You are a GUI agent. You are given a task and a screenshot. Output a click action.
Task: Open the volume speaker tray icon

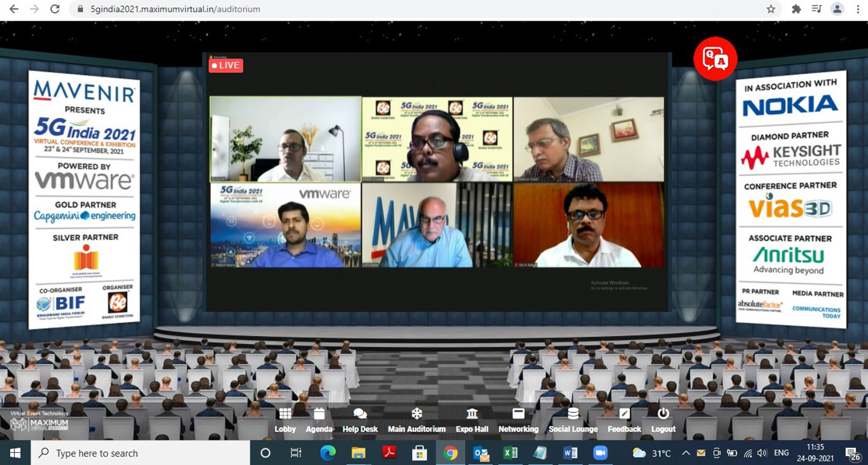point(762,453)
